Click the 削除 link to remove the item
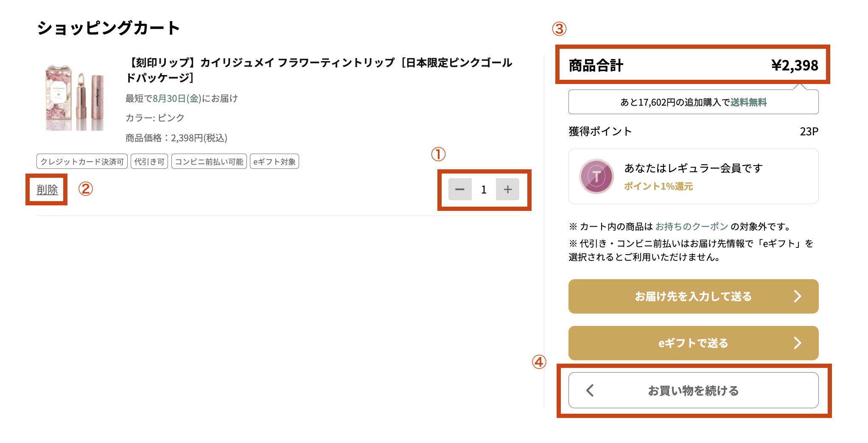The image size is (868, 443). pos(47,190)
